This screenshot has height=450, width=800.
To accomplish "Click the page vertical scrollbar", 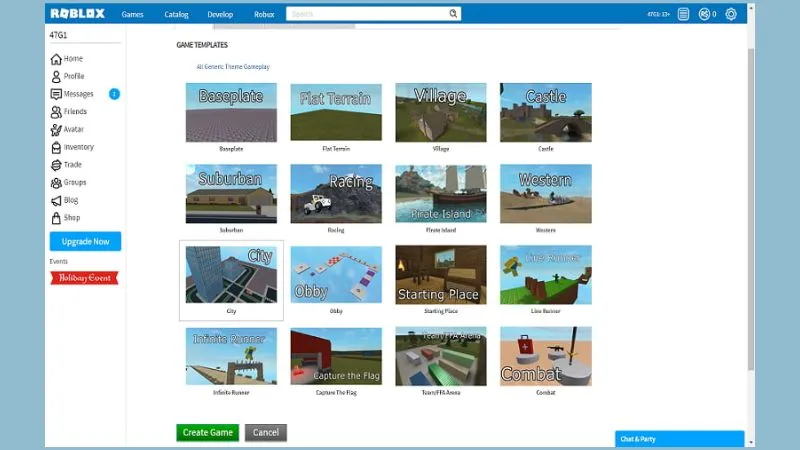I will (x=751, y=209).
